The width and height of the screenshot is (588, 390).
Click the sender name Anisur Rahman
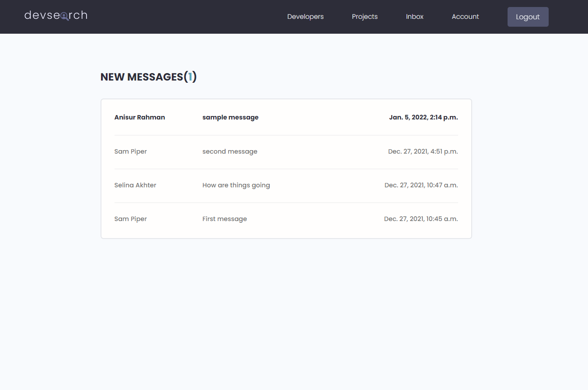tap(139, 117)
